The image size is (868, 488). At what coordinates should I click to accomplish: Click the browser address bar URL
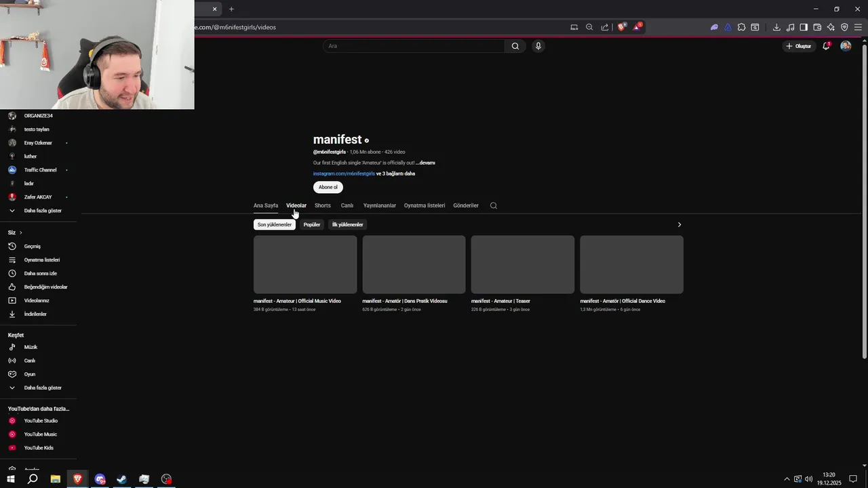click(236, 27)
